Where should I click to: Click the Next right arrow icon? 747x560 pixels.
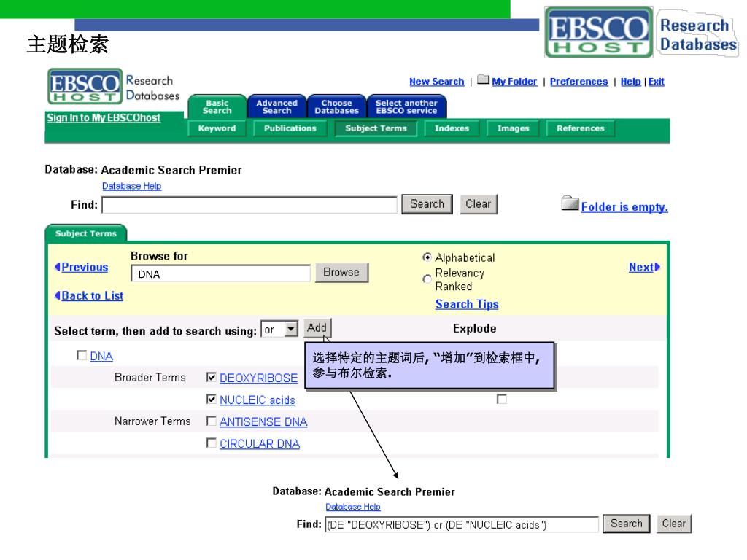pyautogui.click(x=657, y=267)
